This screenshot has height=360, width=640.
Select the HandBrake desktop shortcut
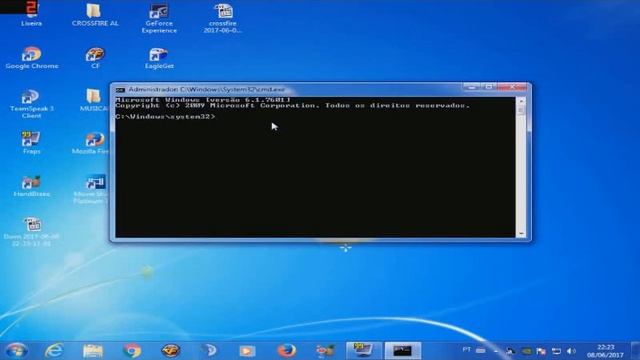pos(31,186)
